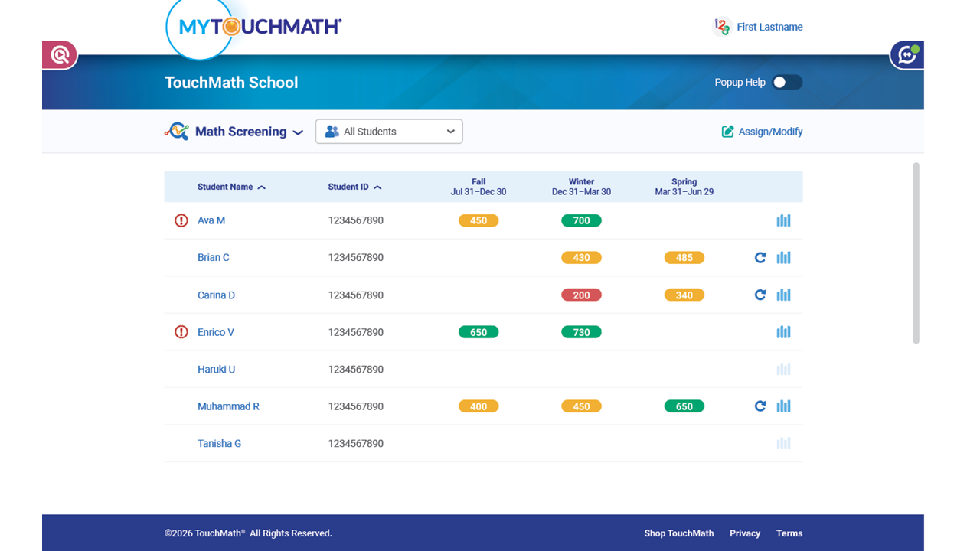
Task: Sort by Student Name column
Action: (x=231, y=187)
